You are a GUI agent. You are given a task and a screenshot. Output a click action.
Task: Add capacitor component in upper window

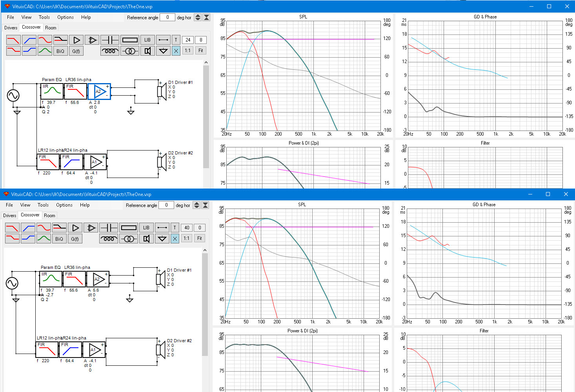110,40
